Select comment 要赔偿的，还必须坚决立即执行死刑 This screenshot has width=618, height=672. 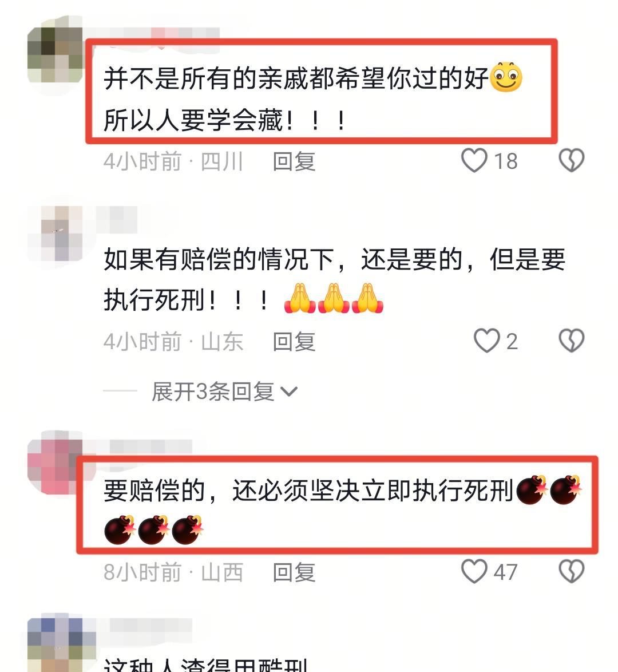point(308,491)
